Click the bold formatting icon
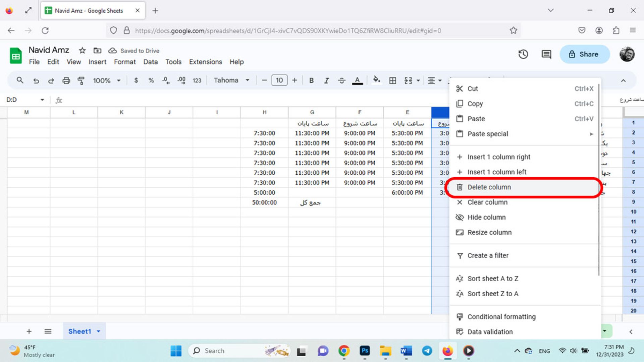 tap(311, 80)
